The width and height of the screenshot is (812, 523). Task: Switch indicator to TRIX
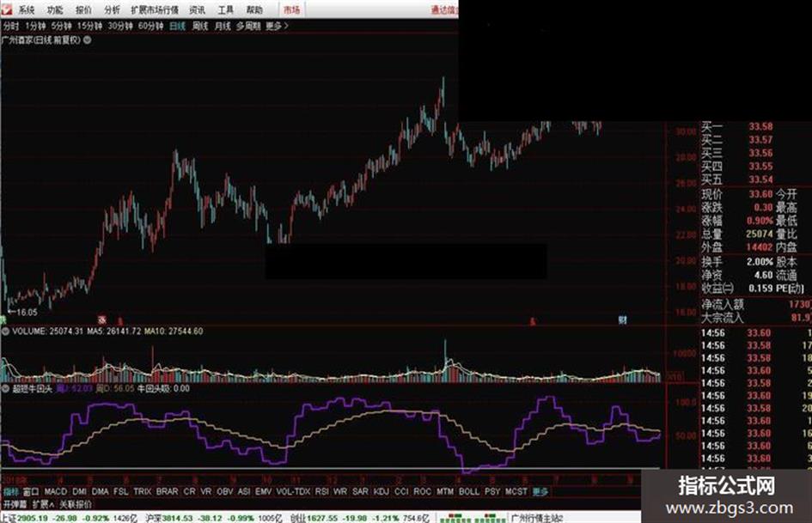(x=143, y=492)
